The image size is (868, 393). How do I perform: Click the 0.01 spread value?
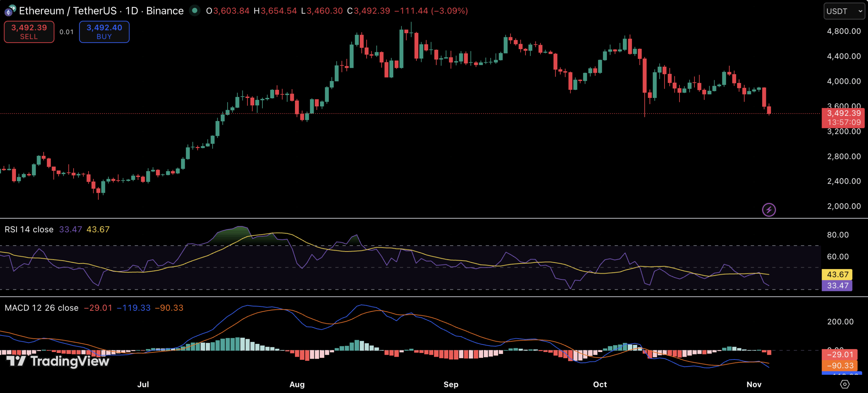pyautogui.click(x=66, y=32)
